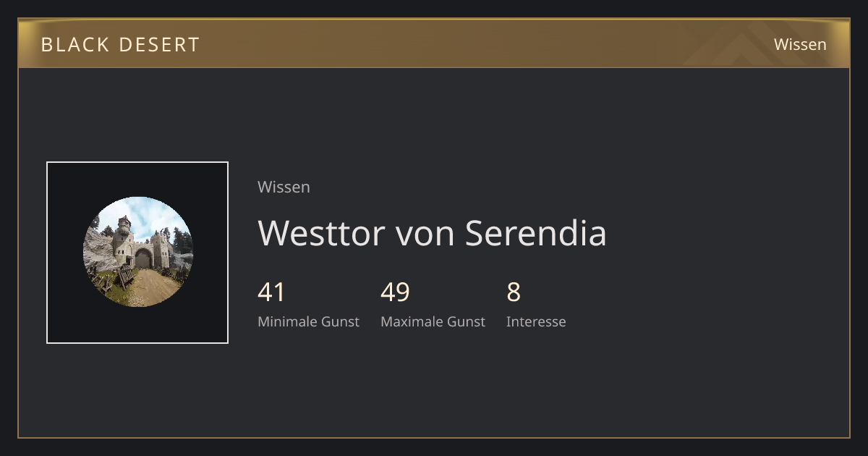This screenshot has width=868, height=456.
Task: Click the golden header banner
Action: (x=434, y=43)
